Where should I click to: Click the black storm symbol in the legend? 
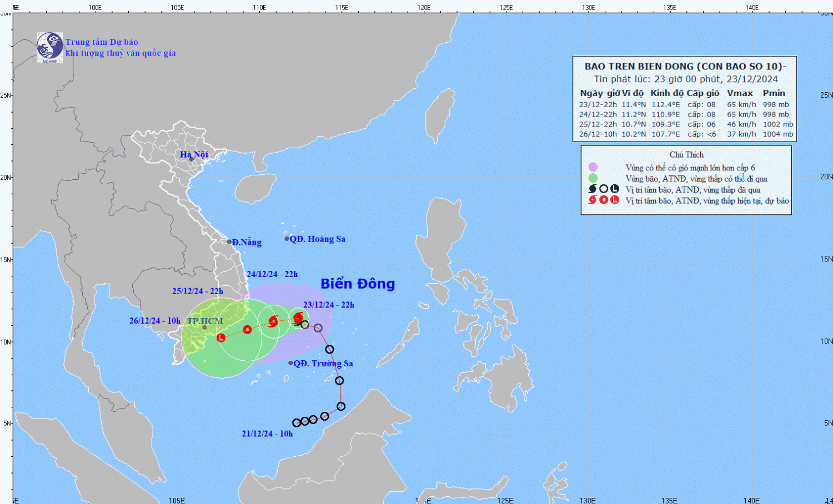coord(593,189)
